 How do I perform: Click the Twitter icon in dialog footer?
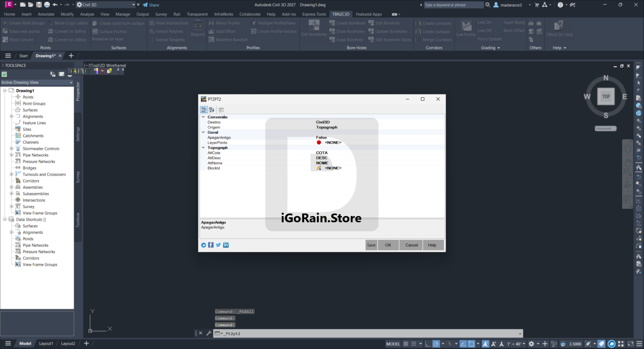coord(218,245)
